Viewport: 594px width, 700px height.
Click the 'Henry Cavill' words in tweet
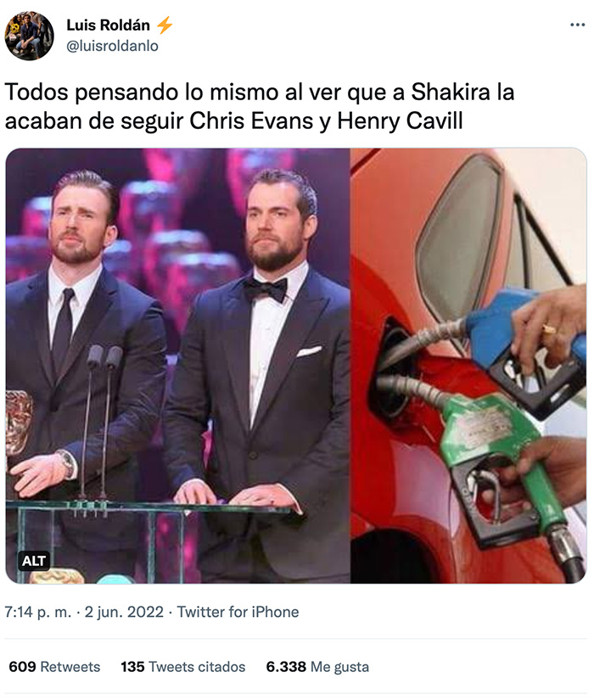click(400, 121)
